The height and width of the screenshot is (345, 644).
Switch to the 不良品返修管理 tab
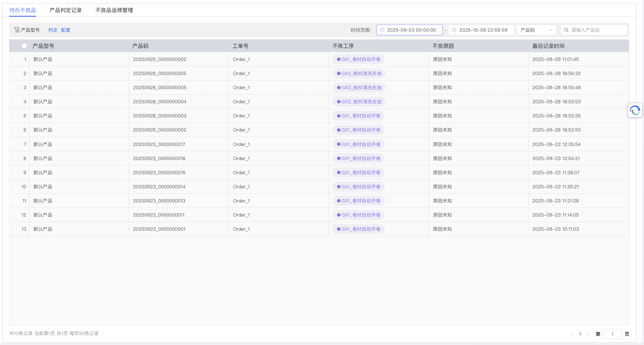(x=114, y=10)
